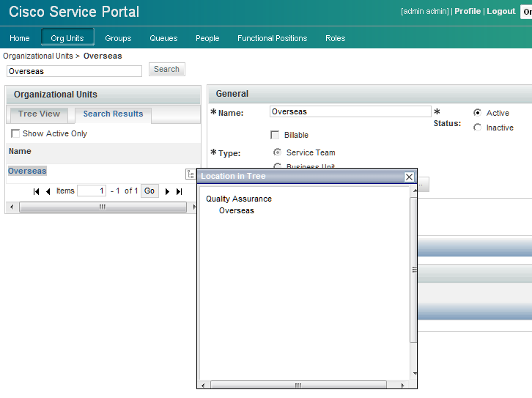Select the Inactive status radio button

477,128
